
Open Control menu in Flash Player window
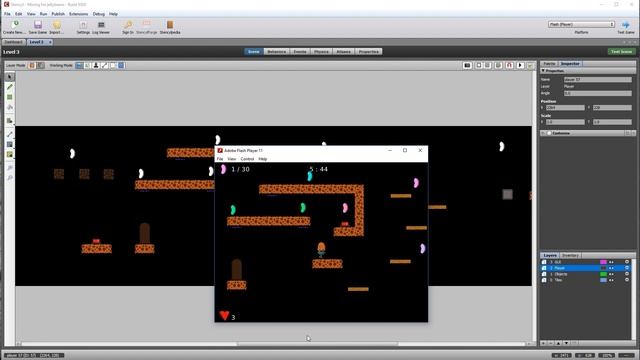[x=247, y=159]
